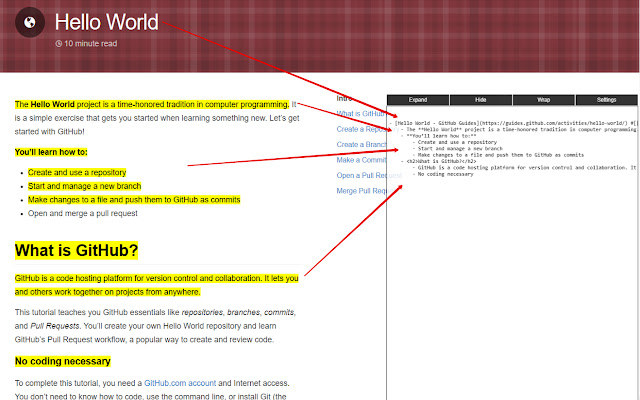This screenshot has height=400, width=640.
Task: Click the Hello World page title
Action: pyautogui.click(x=106, y=21)
